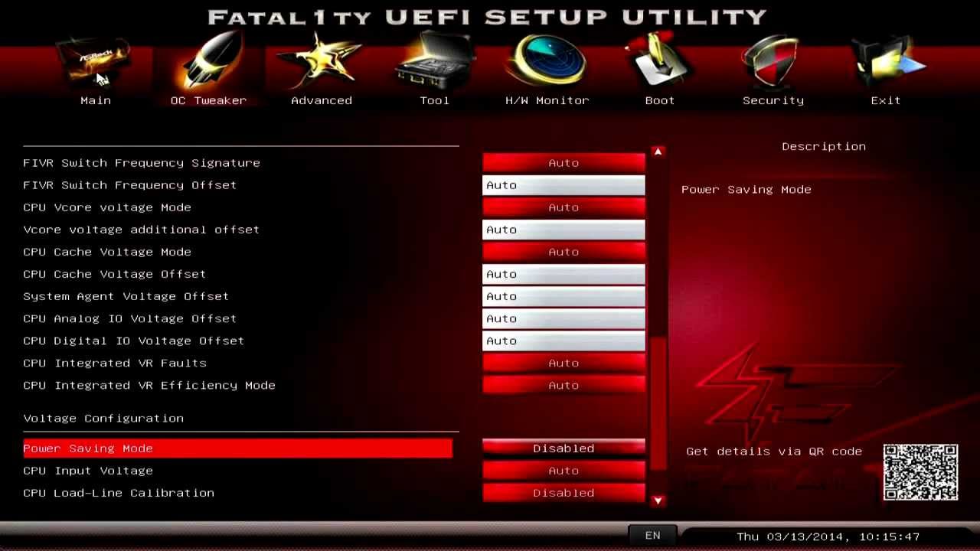Select the CPU Load-Line Calibration label
This screenshot has width=980, height=551.
coord(119,493)
